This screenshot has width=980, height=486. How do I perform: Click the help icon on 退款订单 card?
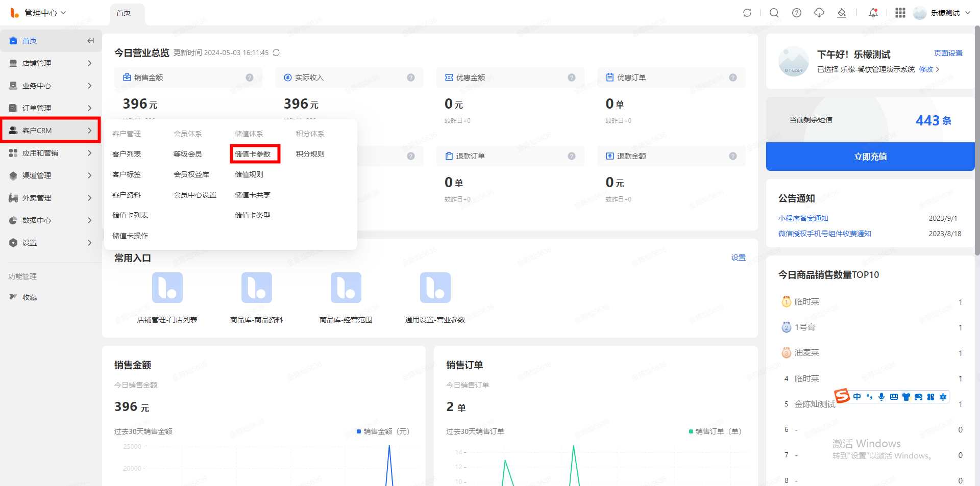point(572,156)
